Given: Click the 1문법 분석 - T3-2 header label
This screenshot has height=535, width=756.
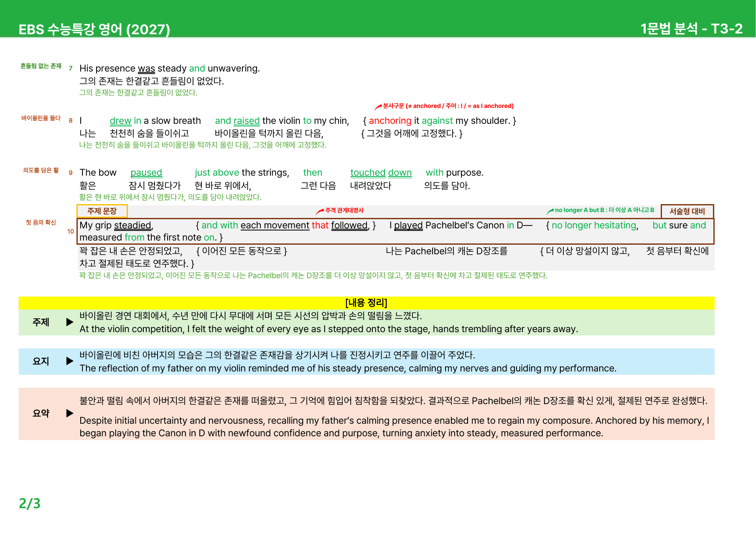Looking at the screenshot, I should click(x=691, y=28).
